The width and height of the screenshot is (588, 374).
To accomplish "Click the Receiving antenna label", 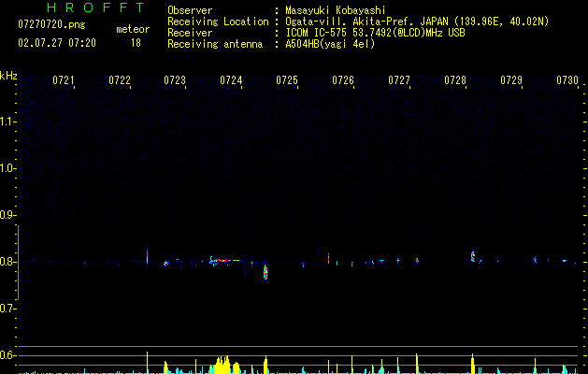I will pyautogui.click(x=215, y=44).
